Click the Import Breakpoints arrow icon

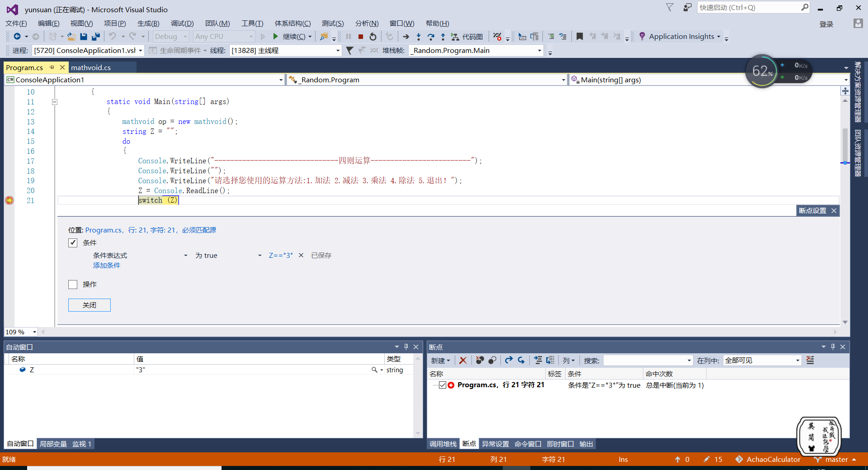tap(521, 361)
